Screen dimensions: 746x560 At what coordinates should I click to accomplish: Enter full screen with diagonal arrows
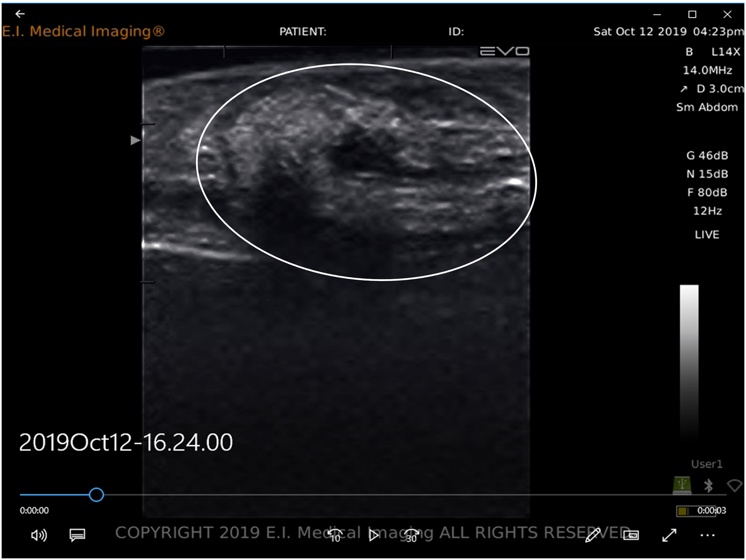click(x=669, y=536)
